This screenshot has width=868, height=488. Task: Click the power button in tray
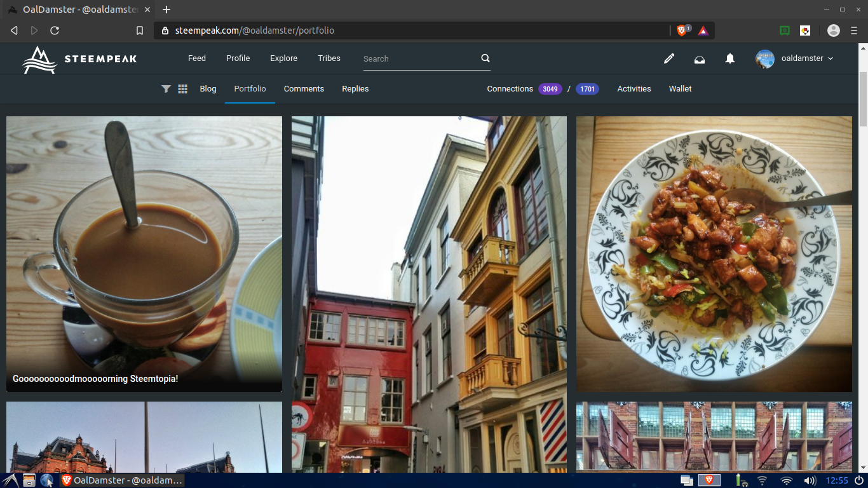coord(859,480)
